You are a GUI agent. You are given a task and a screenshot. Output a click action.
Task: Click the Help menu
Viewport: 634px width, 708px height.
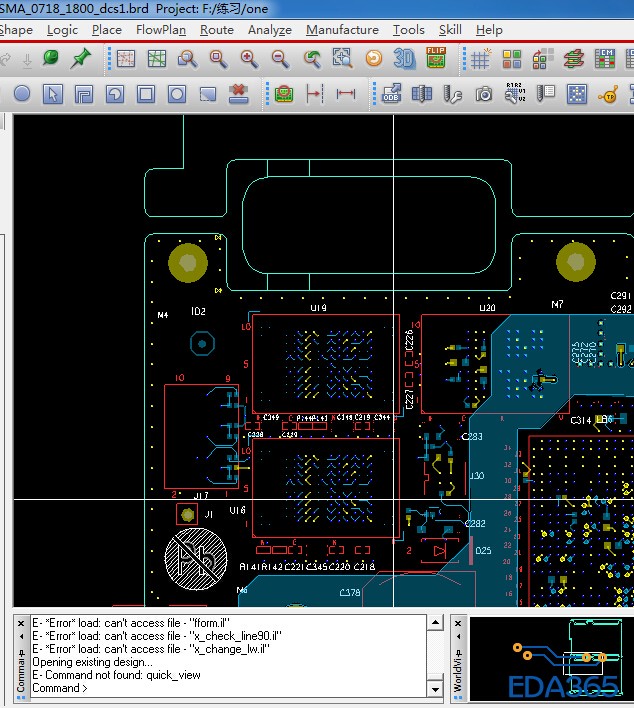click(x=489, y=30)
